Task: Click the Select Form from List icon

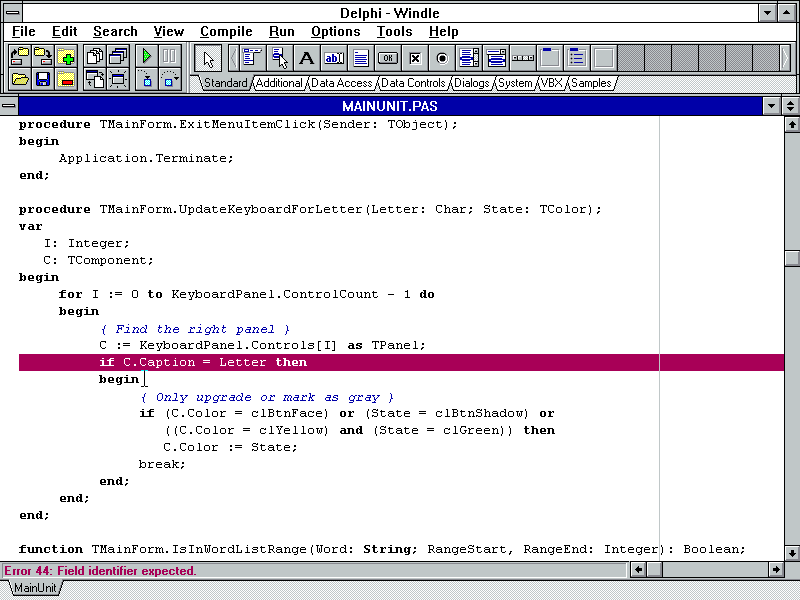Action: click(x=118, y=57)
